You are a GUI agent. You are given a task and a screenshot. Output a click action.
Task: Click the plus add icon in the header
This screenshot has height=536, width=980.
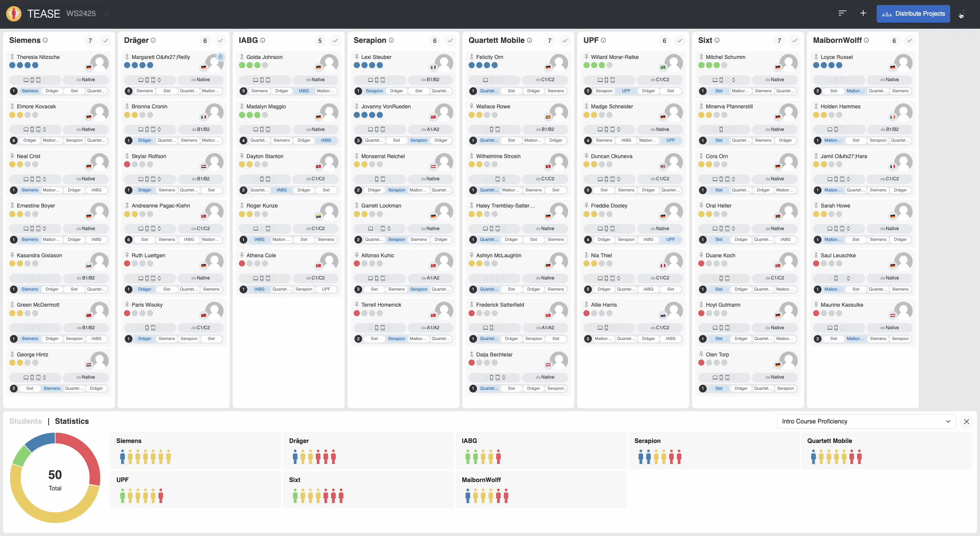click(x=863, y=13)
